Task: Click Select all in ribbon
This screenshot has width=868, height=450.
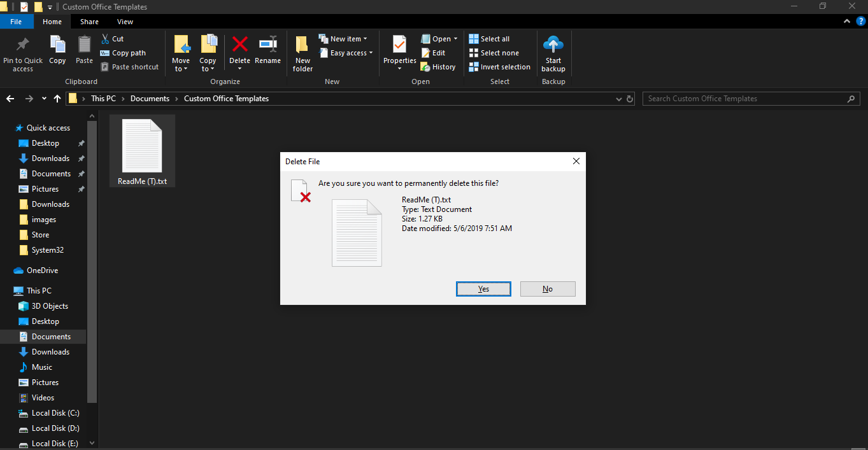Action: click(489, 39)
